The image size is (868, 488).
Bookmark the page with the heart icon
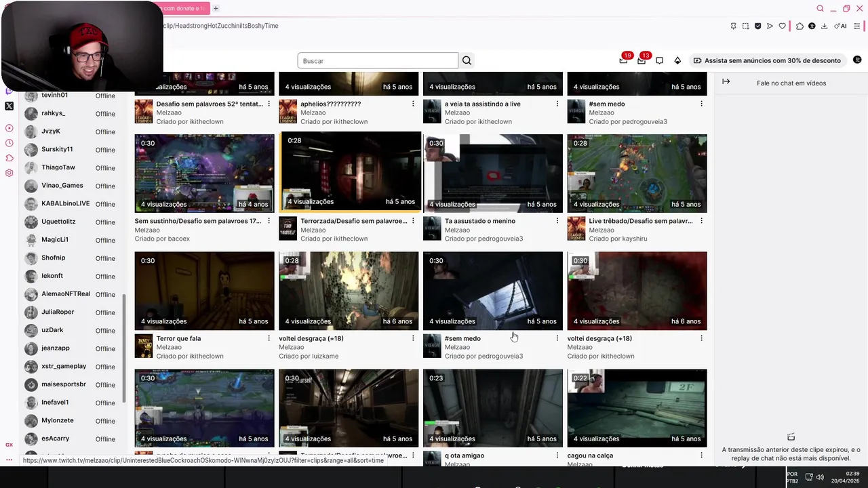pos(782,26)
